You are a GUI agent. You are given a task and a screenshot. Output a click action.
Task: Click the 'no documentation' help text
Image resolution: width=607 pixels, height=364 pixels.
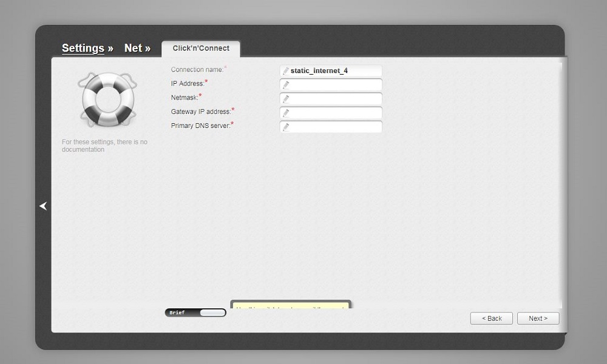pyautogui.click(x=104, y=146)
